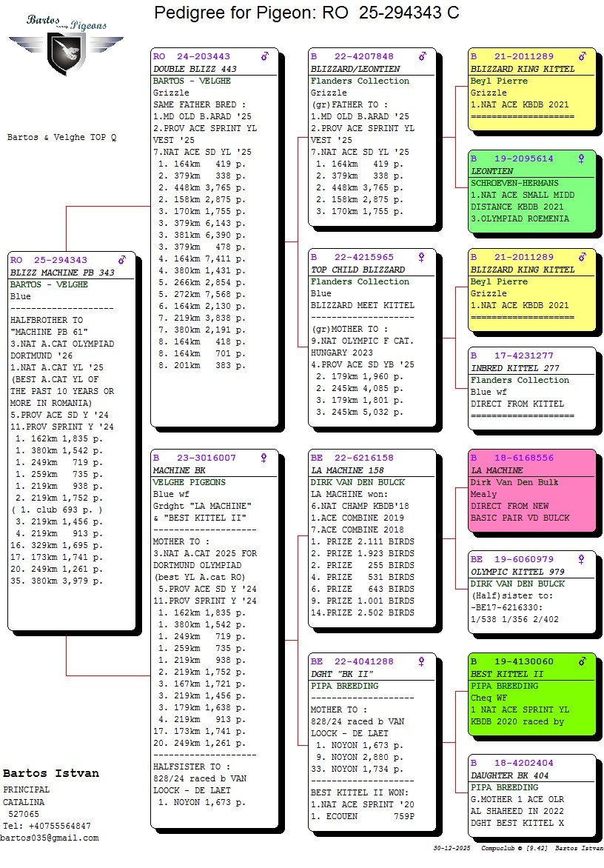Click the Pedigree for Pigeon title heading
The width and height of the screenshot is (604, 868).
pos(306,13)
